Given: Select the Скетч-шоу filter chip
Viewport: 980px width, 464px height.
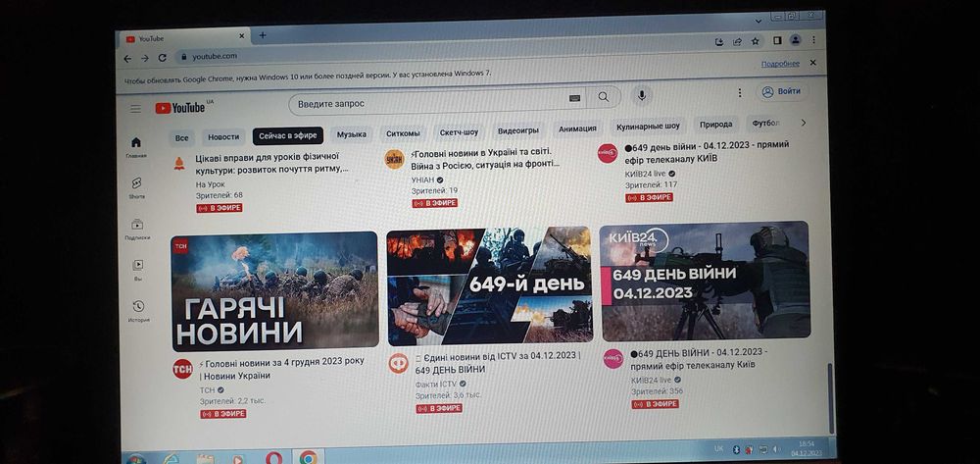Looking at the screenshot, I should 459,132.
